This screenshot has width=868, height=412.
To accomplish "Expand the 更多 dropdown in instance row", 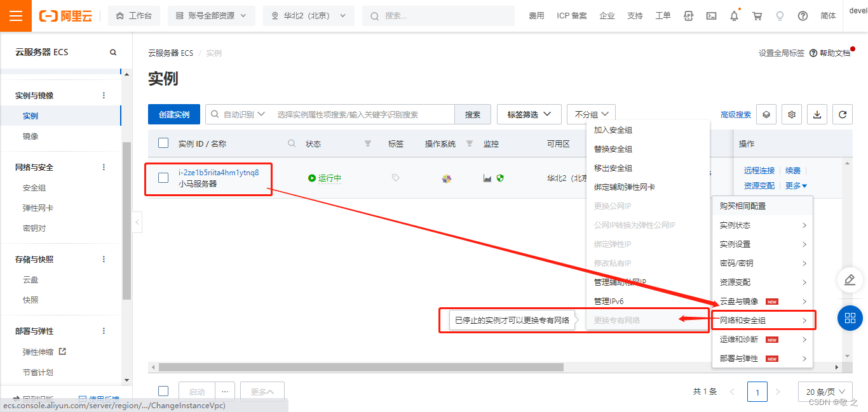I will (x=796, y=186).
